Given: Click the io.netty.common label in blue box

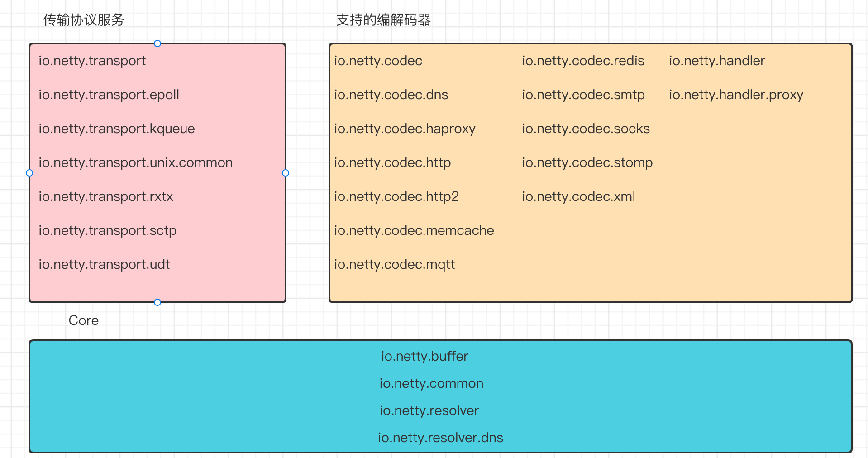Looking at the screenshot, I should (431, 383).
